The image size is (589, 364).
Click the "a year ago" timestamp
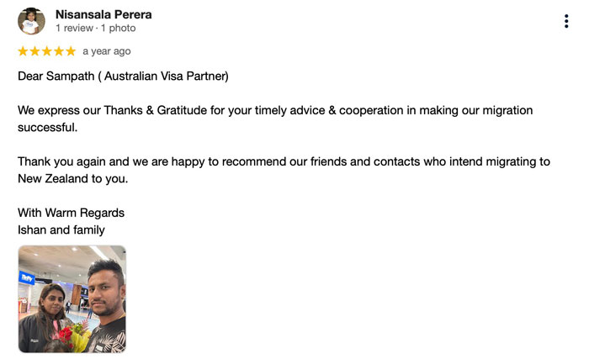pyautogui.click(x=107, y=51)
